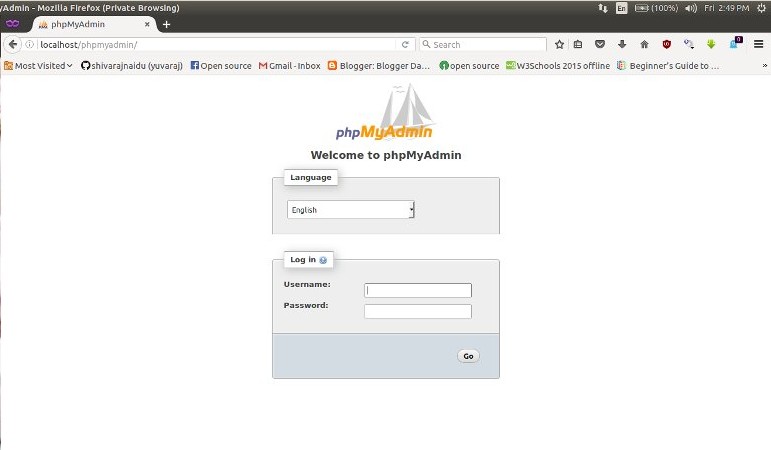Click the private browsing mask icon
Screen dimensions: 771x450
(12, 24)
